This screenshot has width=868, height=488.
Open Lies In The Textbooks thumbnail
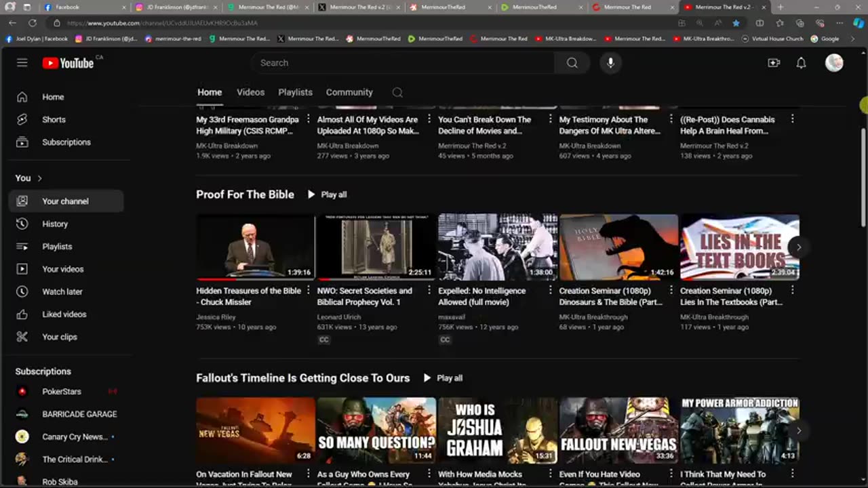coord(740,247)
